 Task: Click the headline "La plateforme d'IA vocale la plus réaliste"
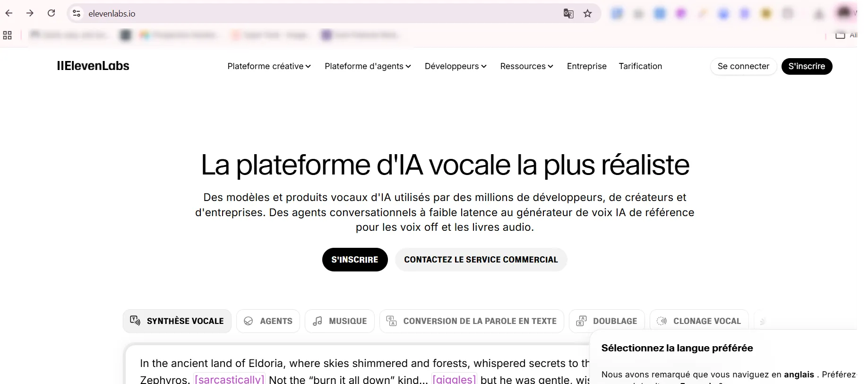(445, 165)
